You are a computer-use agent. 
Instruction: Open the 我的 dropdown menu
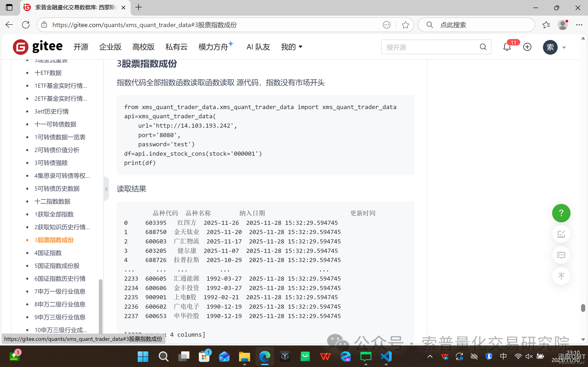point(291,47)
